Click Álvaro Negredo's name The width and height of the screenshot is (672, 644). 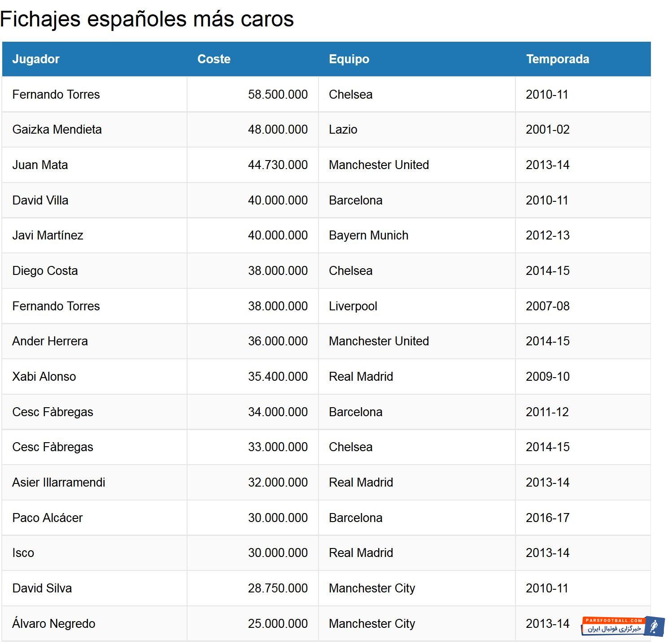(54, 624)
